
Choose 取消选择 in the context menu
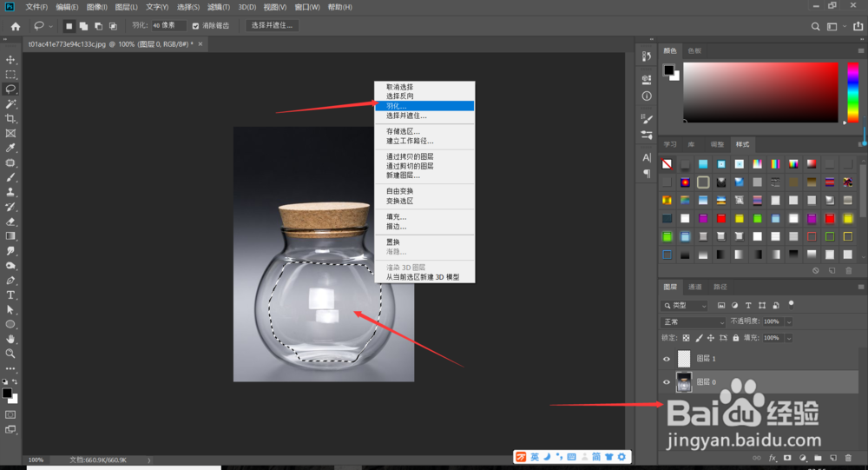point(424,87)
